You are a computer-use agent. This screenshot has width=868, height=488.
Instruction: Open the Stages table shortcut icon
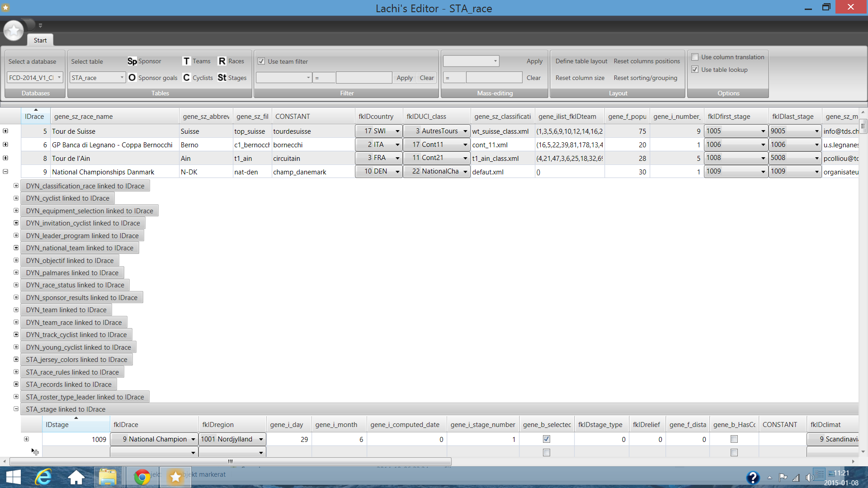[x=222, y=78]
